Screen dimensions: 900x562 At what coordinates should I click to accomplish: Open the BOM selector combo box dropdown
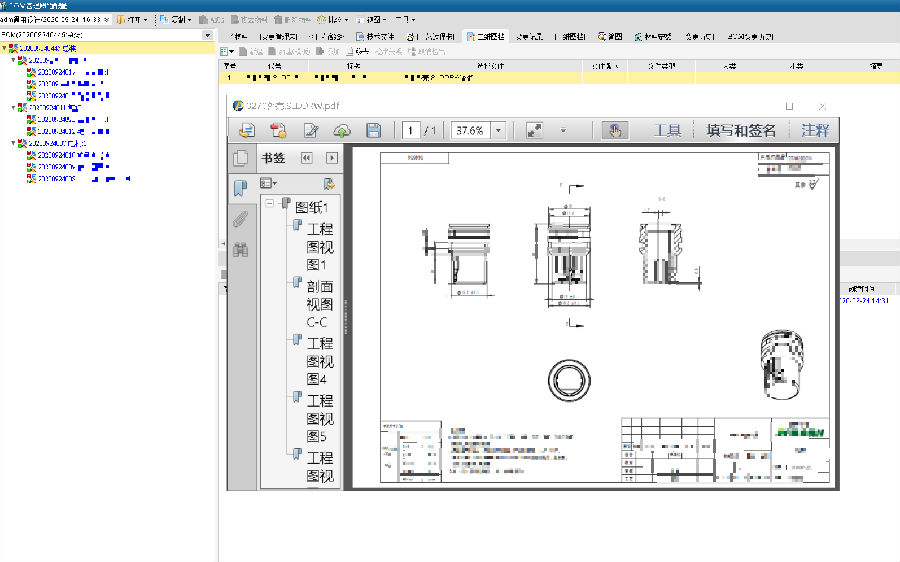208,35
